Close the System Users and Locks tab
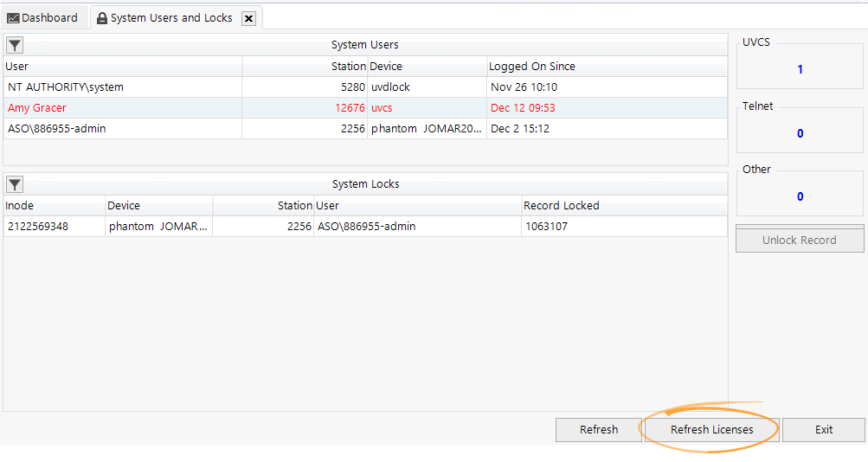 coord(248,18)
